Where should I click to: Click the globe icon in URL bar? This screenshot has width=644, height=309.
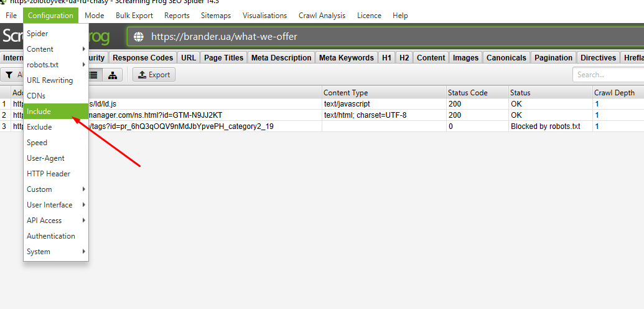138,37
